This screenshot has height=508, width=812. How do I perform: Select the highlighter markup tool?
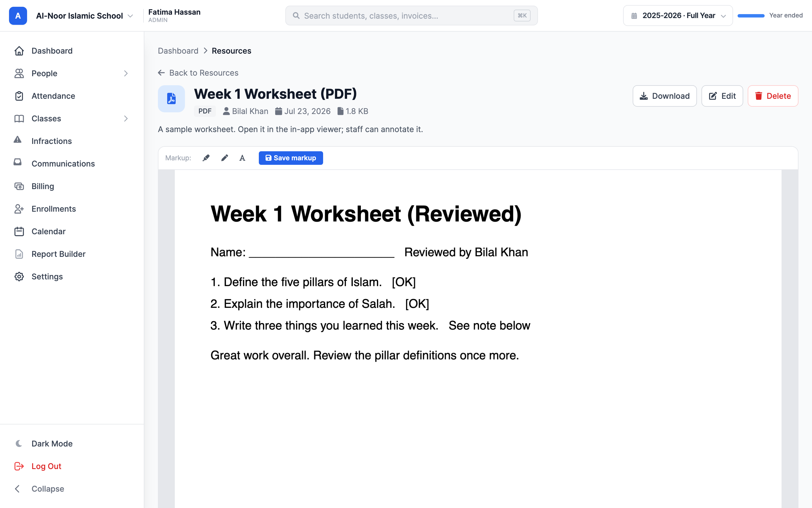pyautogui.click(x=206, y=158)
